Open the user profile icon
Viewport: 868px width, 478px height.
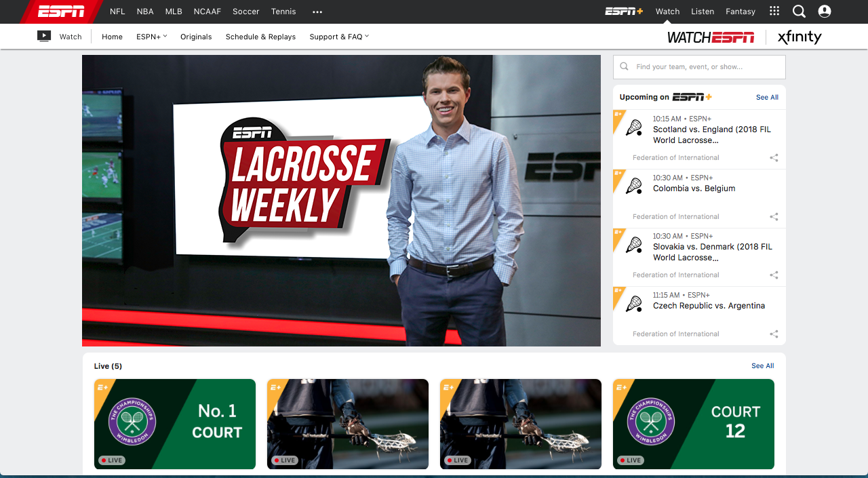tap(825, 12)
